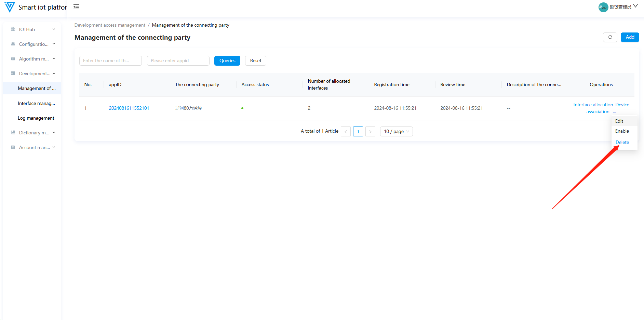Image resolution: width=644 pixels, height=320 pixels.
Task: Expand the Algorithm management menu
Action: [x=32, y=59]
